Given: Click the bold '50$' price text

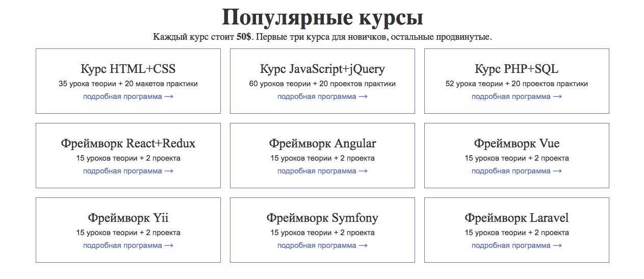Looking at the screenshot, I should 244,37.
